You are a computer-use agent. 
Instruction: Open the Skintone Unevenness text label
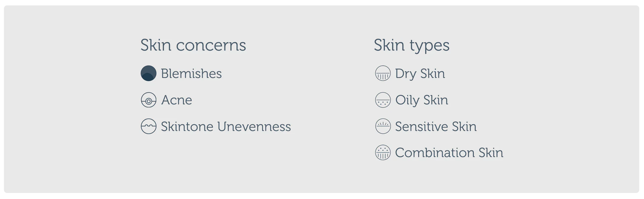coord(226,126)
